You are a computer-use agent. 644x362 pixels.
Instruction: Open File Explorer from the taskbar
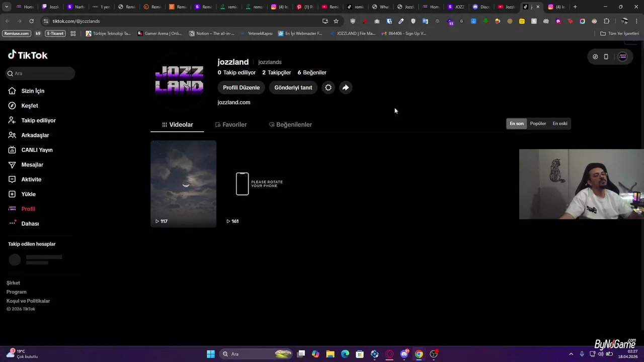330,354
